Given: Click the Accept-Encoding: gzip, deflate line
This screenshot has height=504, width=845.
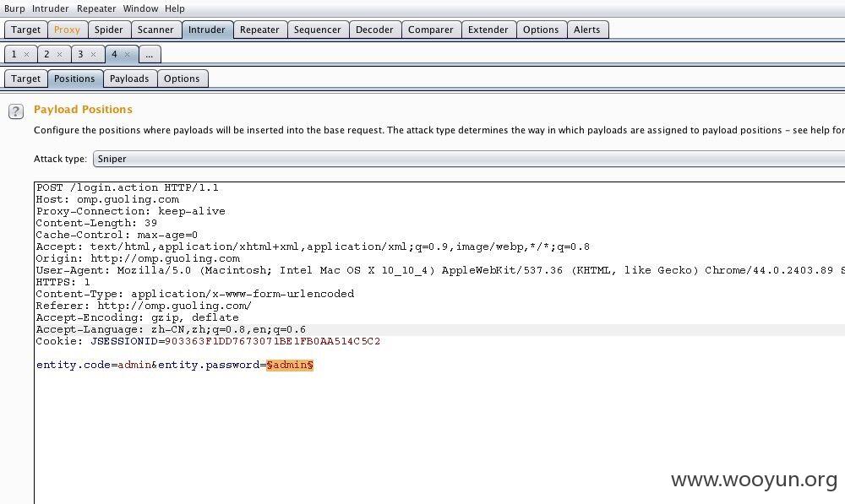Looking at the screenshot, I should (138, 317).
